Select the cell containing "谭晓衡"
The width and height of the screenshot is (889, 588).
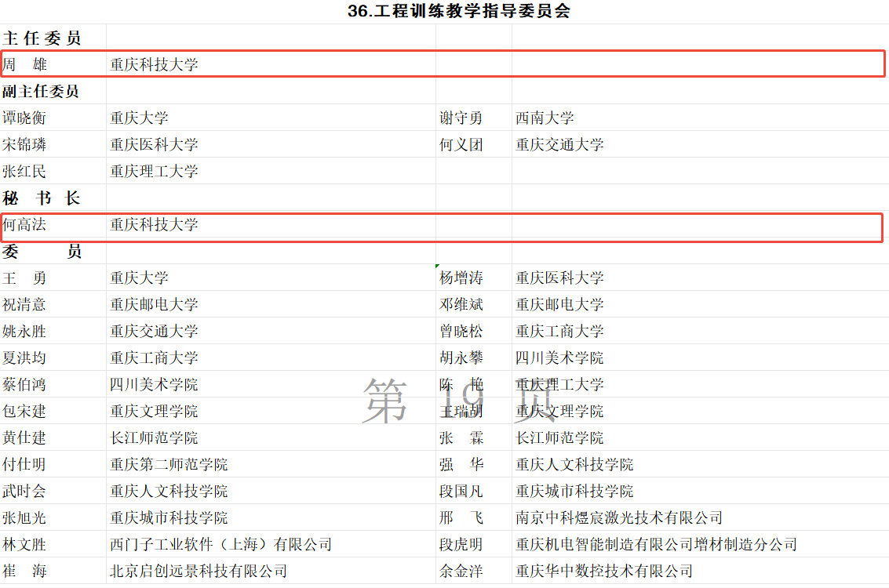(x=24, y=118)
